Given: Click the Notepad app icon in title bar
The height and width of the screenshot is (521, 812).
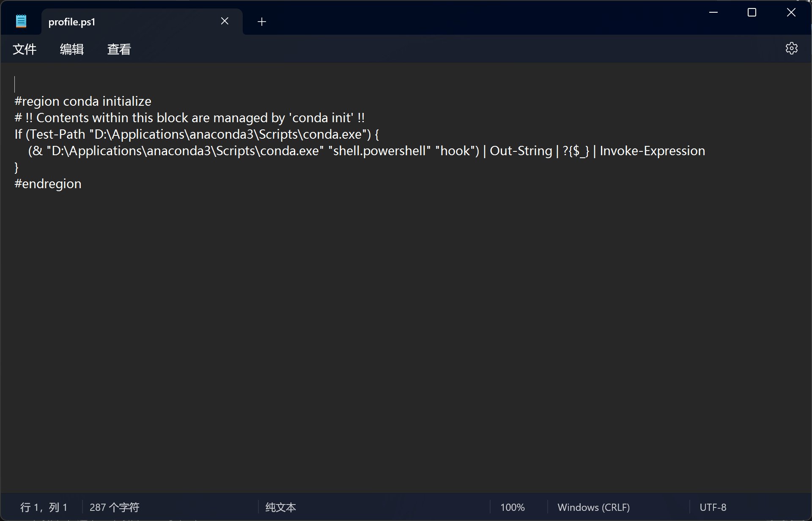Looking at the screenshot, I should pos(21,21).
